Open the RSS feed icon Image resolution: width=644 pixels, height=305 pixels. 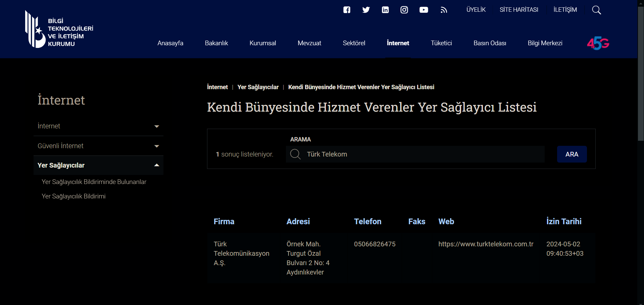pos(444,10)
